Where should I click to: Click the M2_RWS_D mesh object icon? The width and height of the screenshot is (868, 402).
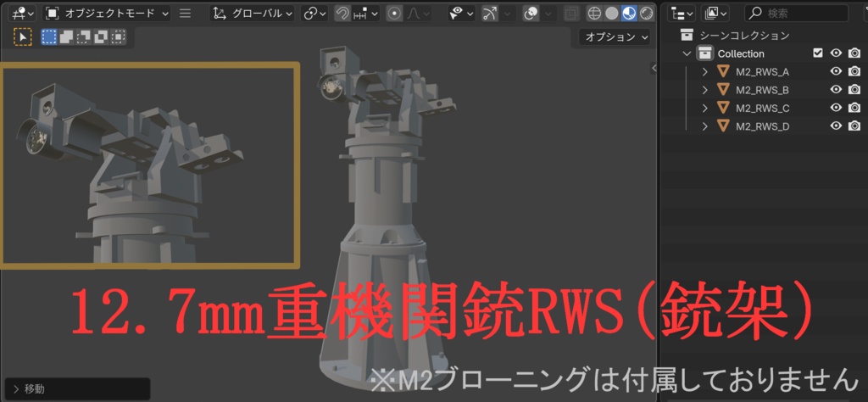[723, 126]
